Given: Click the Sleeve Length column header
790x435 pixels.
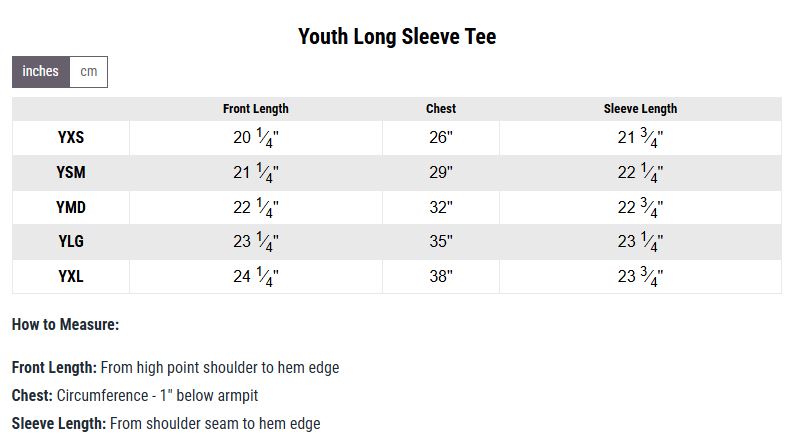Looking at the screenshot, I should 640,109.
